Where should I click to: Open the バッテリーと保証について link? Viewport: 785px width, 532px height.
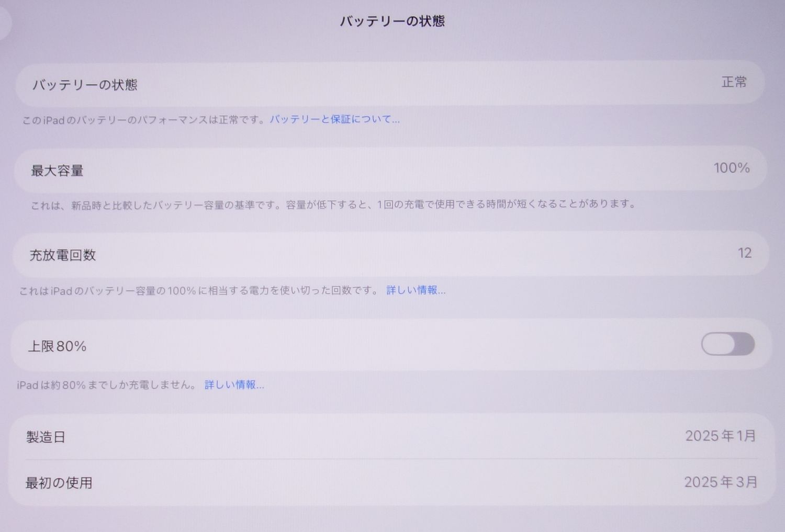coord(334,119)
